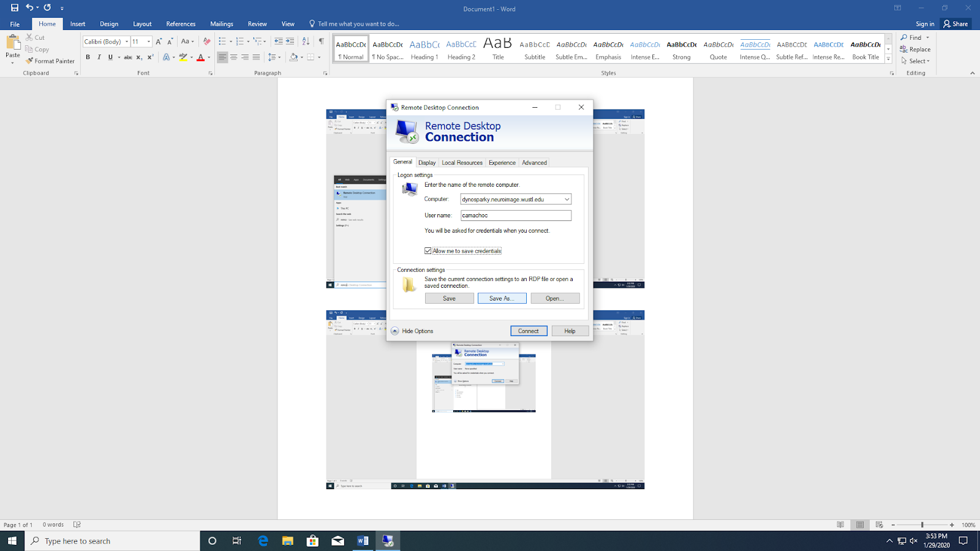This screenshot has height=551, width=980.
Task: Expand the Change Case Aa dropdown
Action: (187, 42)
